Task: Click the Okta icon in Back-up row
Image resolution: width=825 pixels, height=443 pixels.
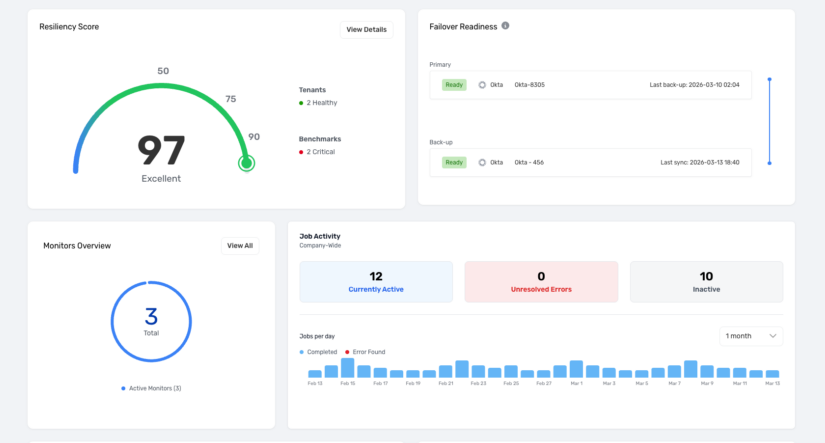Action: click(481, 162)
